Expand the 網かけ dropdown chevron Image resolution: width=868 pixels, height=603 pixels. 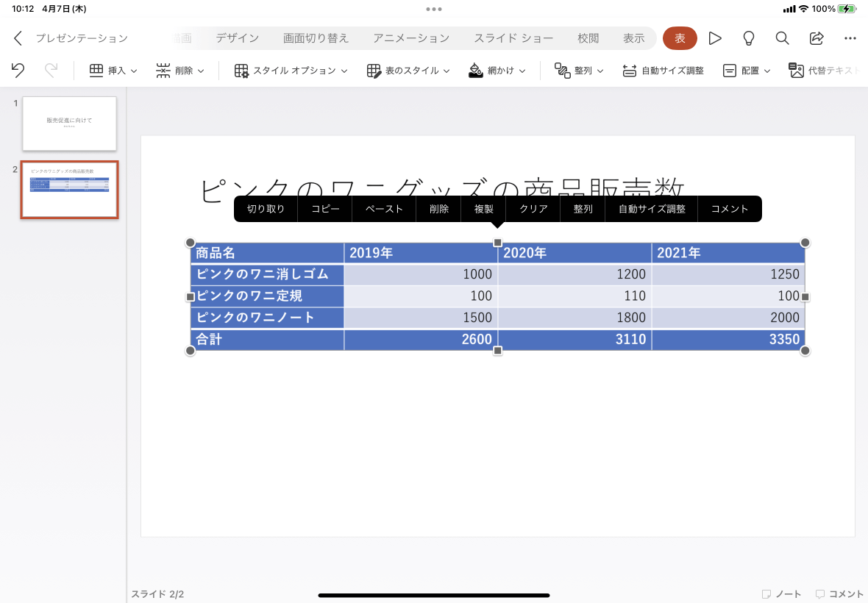pos(522,71)
